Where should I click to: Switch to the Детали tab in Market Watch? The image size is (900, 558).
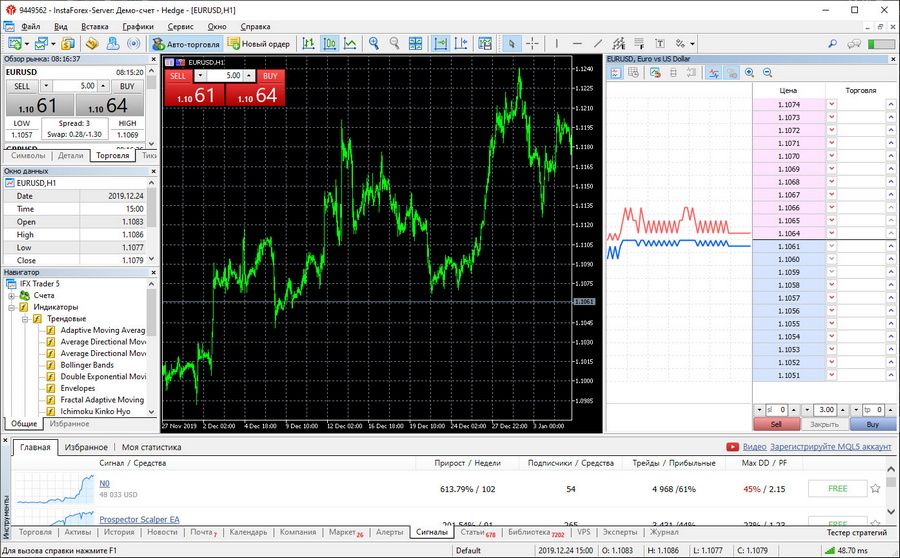pos(70,156)
